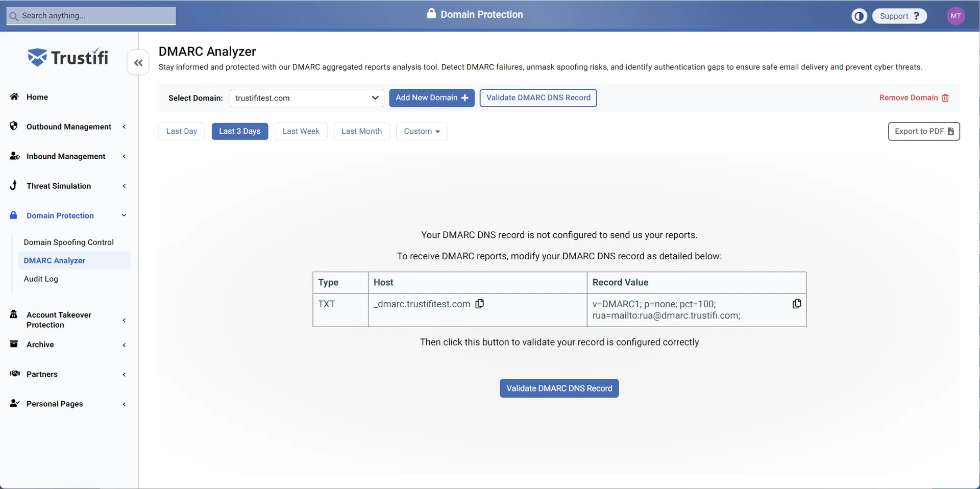The height and width of the screenshot is (489, 980).
Task: Click the Domain Protection lock icon in sidebar
Action: 14,215
